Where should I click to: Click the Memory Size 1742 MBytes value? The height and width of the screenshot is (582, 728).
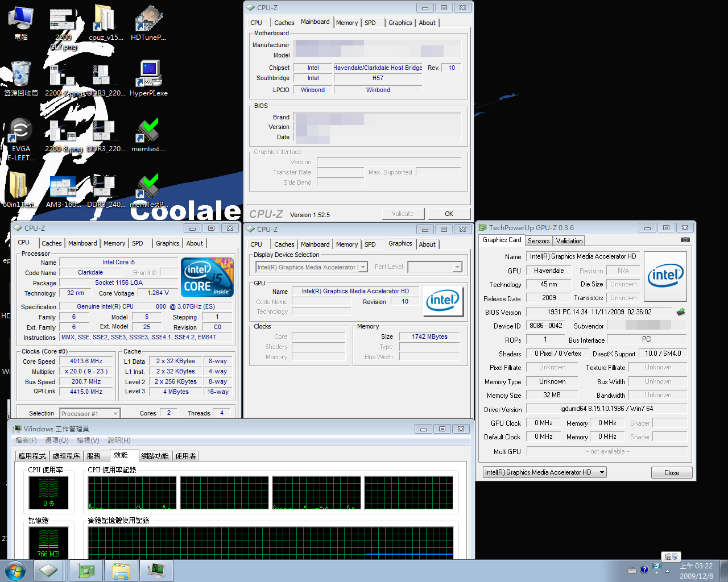[x=429, y=336]
